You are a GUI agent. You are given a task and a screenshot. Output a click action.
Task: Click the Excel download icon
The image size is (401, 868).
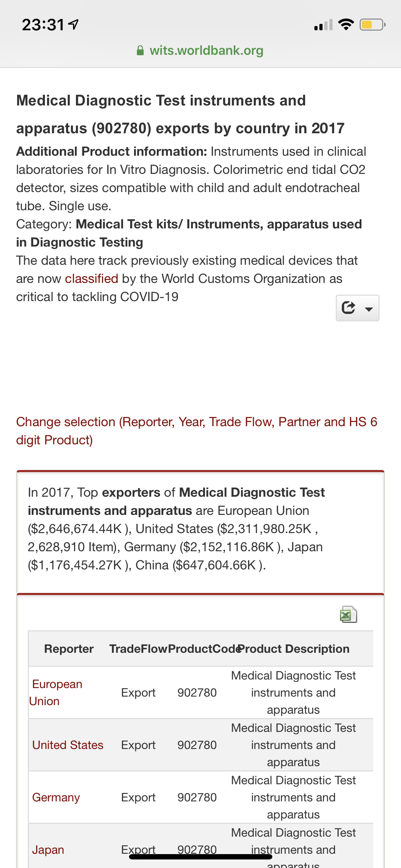click(x=348, y=614)
